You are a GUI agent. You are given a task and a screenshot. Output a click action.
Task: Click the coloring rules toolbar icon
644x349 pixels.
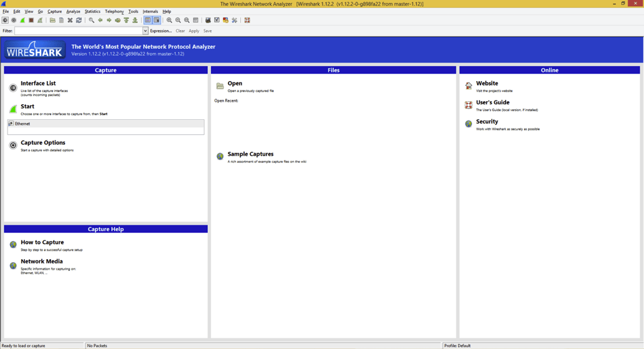tap(225, 20)
